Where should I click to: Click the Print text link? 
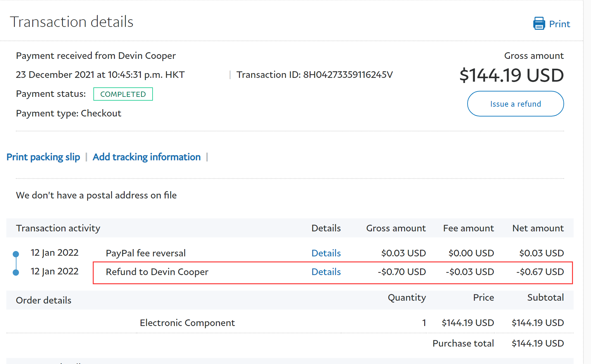pos(559,24)
